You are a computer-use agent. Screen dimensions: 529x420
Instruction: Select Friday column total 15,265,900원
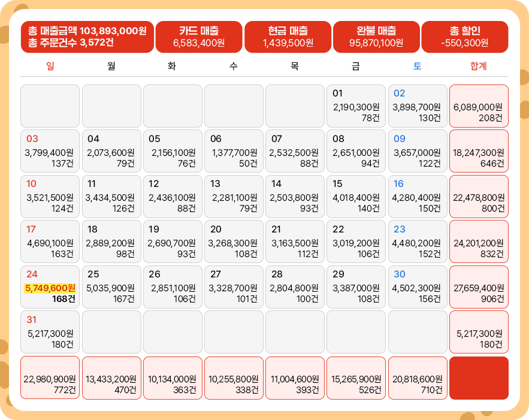pyautogui.click(x=356, y=377)
